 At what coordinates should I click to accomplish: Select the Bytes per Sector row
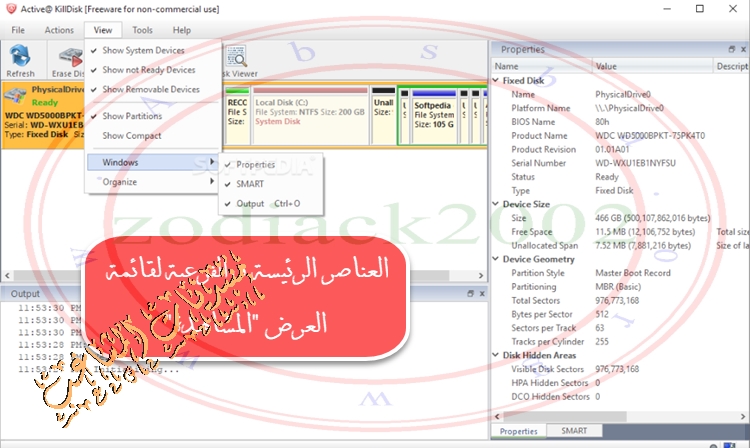point(620,314)
